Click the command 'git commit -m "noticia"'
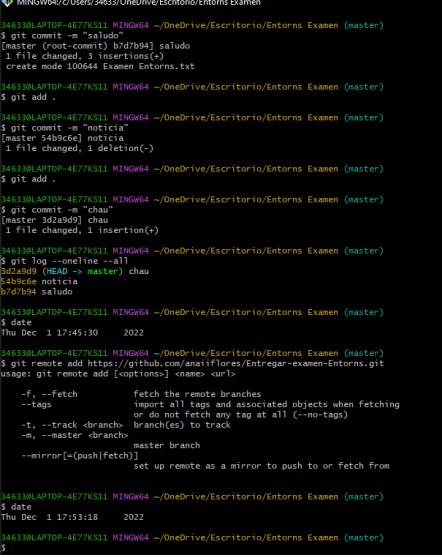This screenshot has width=442, height=558. pos(69,128)
